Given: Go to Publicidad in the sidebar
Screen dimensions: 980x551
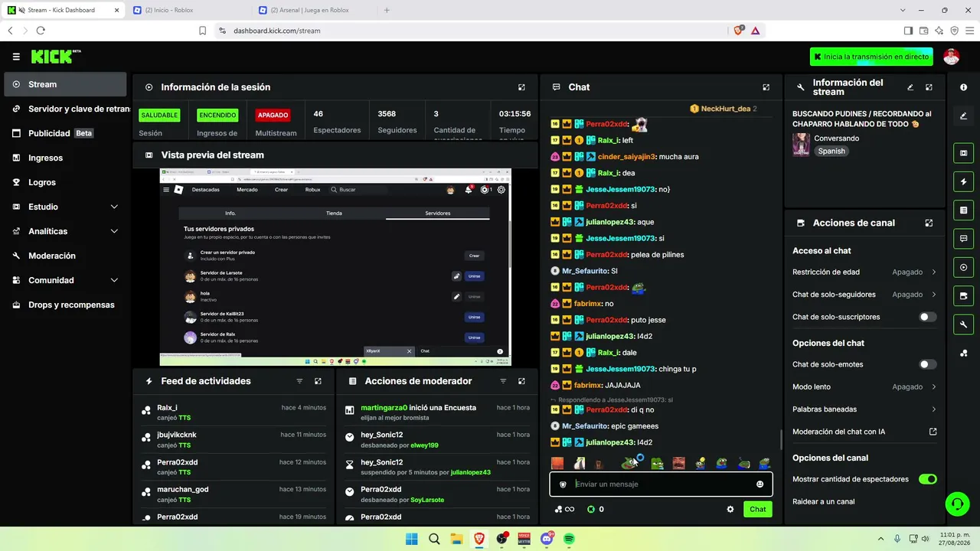Looking at the screenshot, I should point(65,133).
